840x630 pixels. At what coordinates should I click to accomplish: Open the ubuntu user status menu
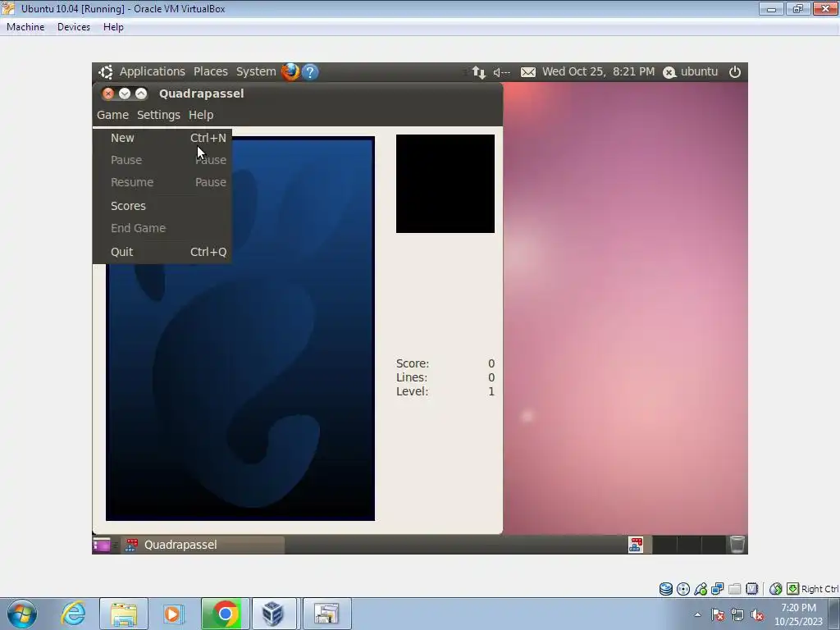690,72
